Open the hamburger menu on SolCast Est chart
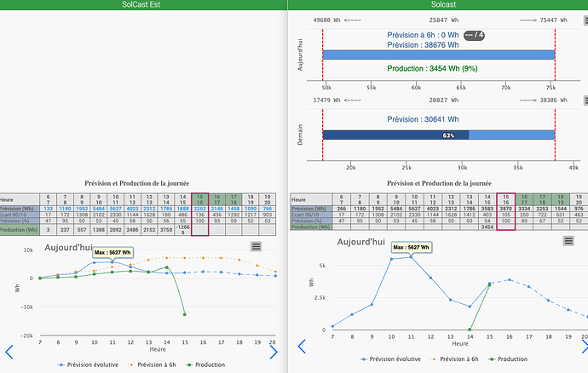588x373 pixels. click(257, 246)
